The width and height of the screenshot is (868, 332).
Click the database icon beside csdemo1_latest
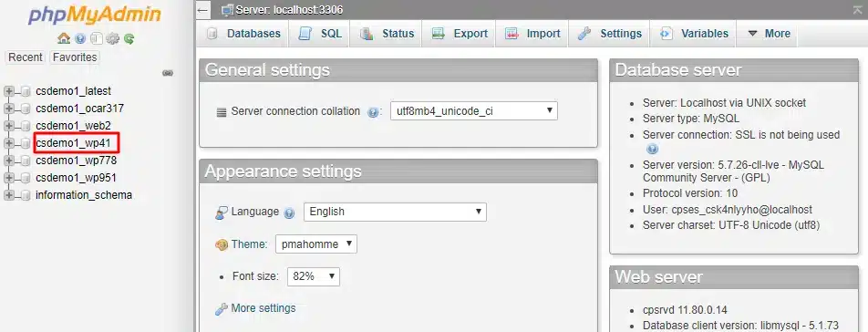[x=26, y=91]
